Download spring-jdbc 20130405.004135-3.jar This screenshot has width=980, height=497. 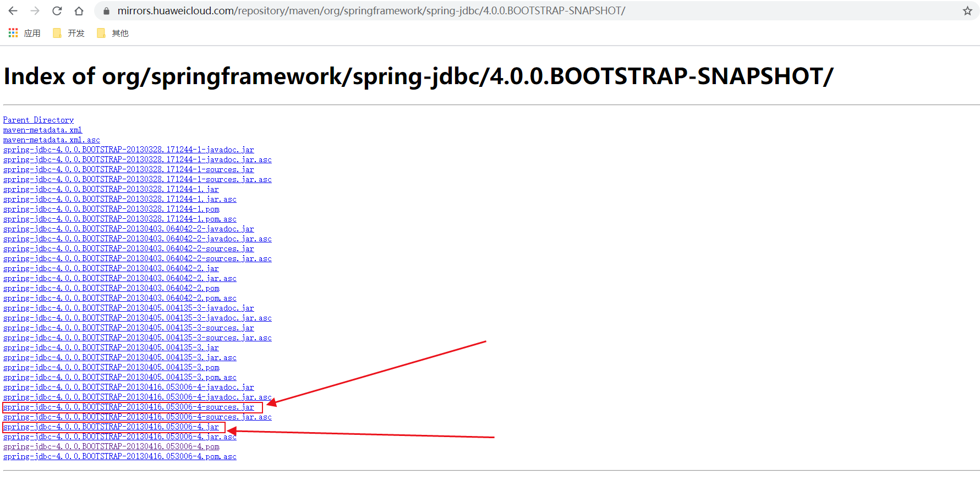point(111,347)
